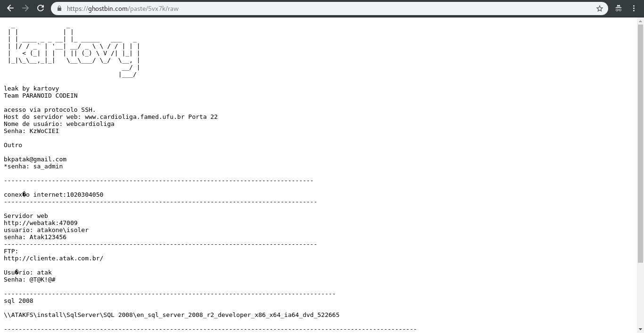Click the forward navigation arrow
The height and width of the screenshot is (333, 644).
coord(25,8)
